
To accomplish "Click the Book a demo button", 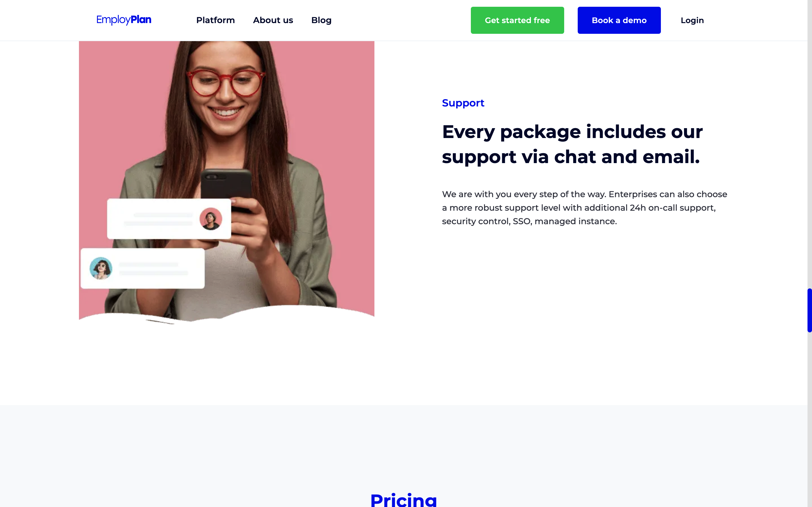I will (619, 20).
